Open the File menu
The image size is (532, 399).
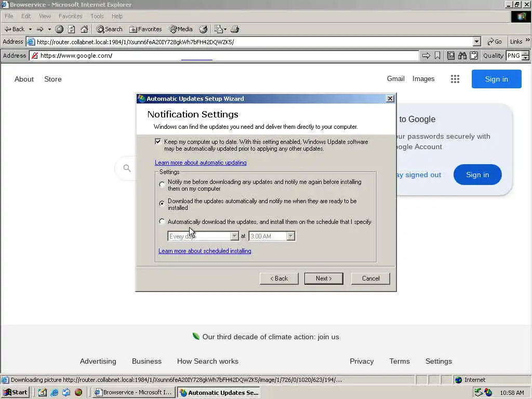(x=9, y=16)
